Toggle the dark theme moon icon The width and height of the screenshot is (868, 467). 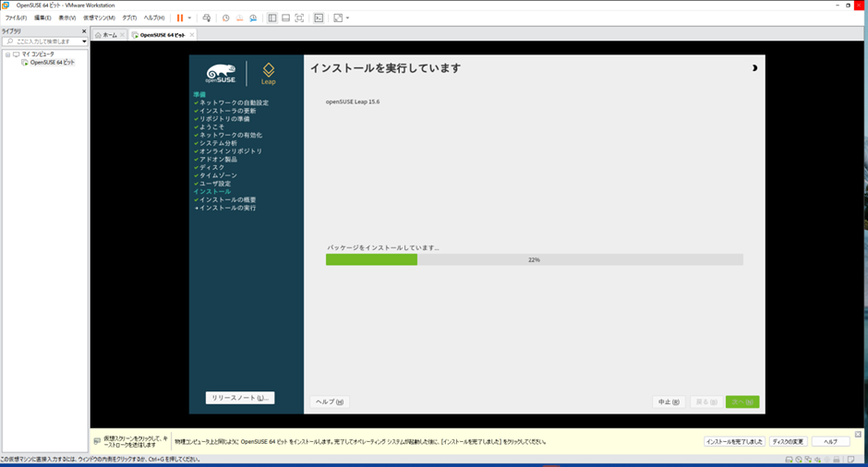(754, 68)
